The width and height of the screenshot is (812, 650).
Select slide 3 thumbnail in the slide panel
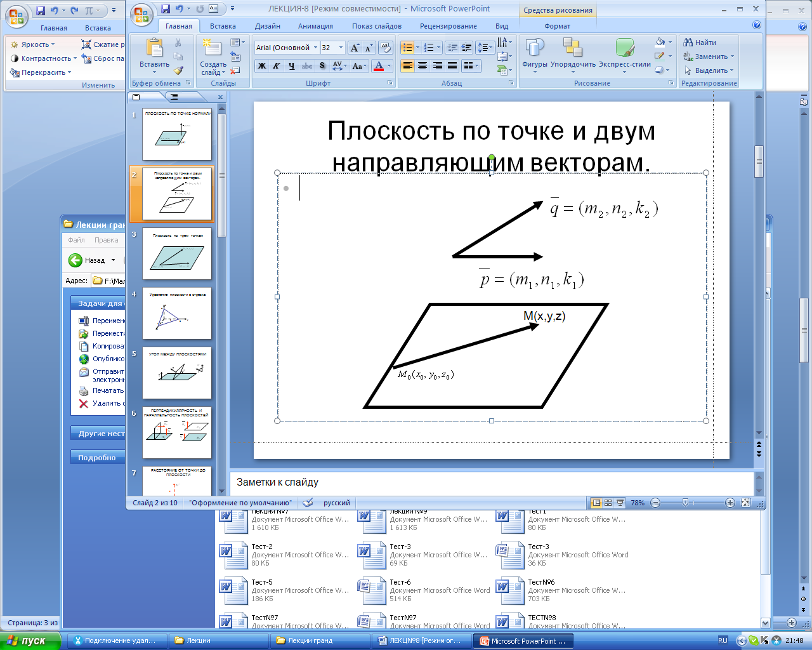click(177, 254)
